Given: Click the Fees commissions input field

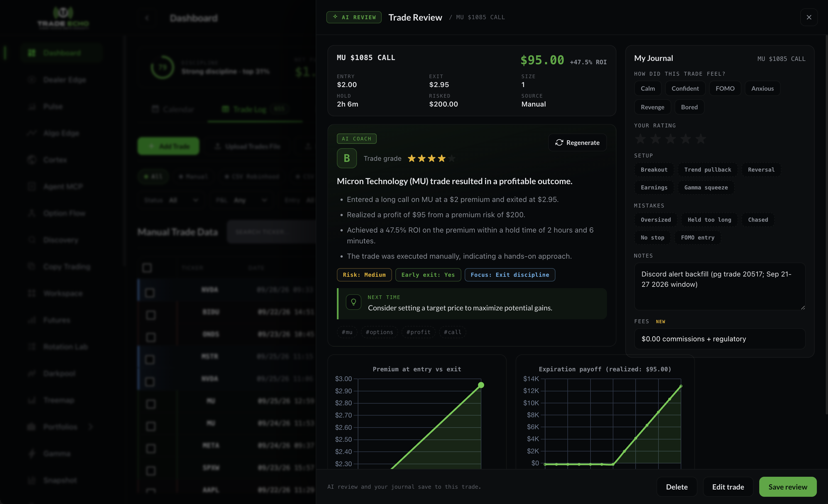Looking at the screenshot, I should click(719, 339).
